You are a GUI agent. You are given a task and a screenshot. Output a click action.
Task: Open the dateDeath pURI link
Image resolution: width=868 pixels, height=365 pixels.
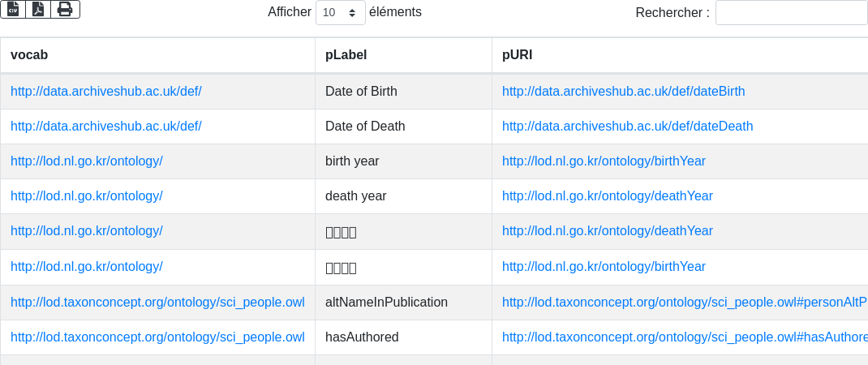pyautogui.click(x=627, y=126)
